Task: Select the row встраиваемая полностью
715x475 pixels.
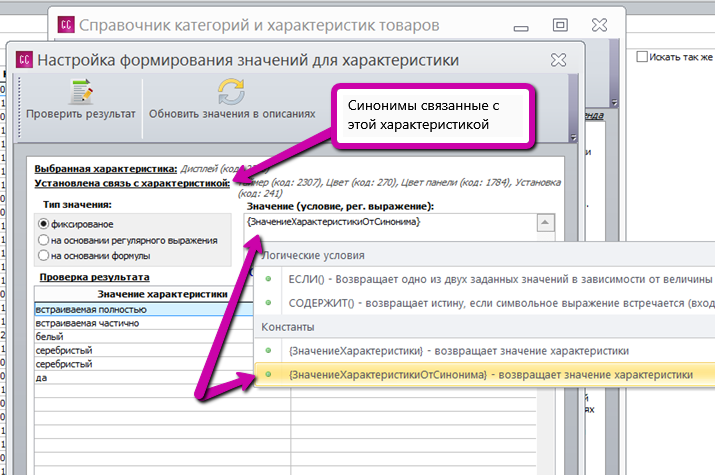Action: click(x=144, y=309)
